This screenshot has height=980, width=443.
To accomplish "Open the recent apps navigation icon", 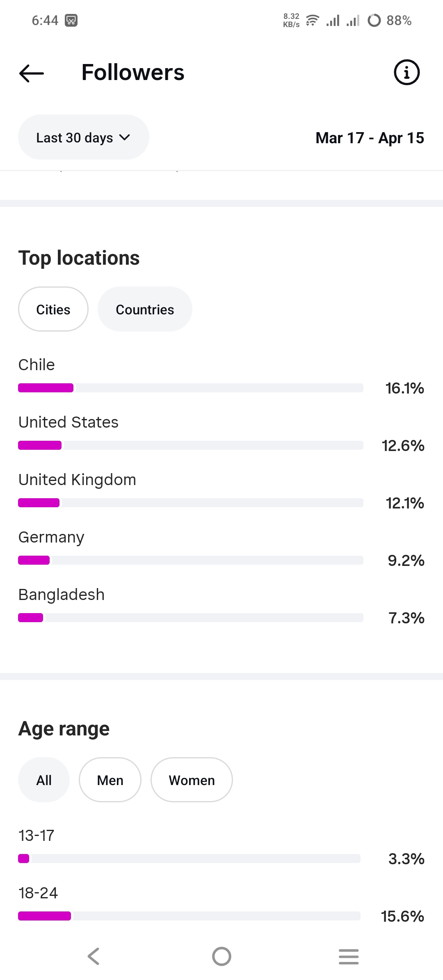I will tap(349, 956).
